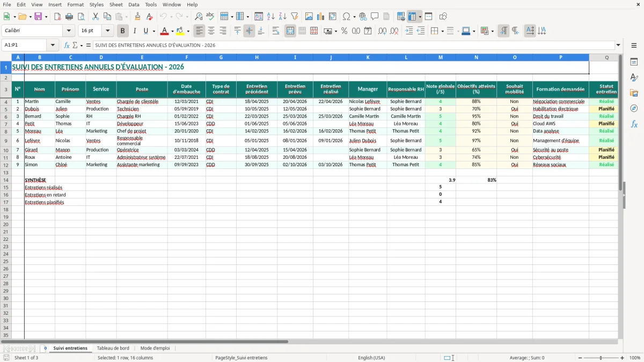Open the sidebar Properties panel

click(x=634, y=62)
